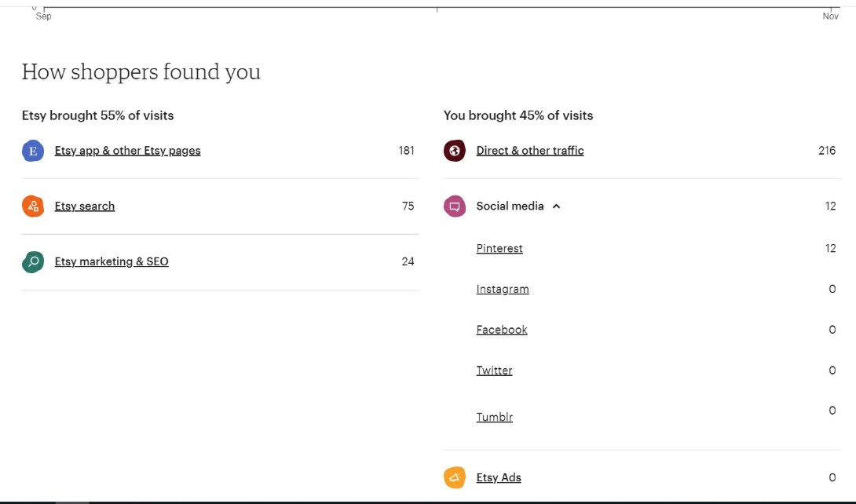Open the Etsy Ads link

[499, 477]
